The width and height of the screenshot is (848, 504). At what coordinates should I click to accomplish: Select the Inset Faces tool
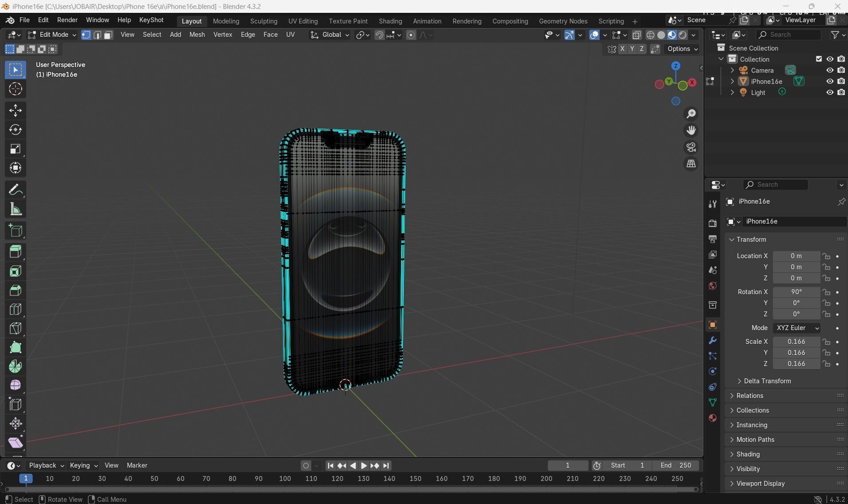click(x=16, y=271)
